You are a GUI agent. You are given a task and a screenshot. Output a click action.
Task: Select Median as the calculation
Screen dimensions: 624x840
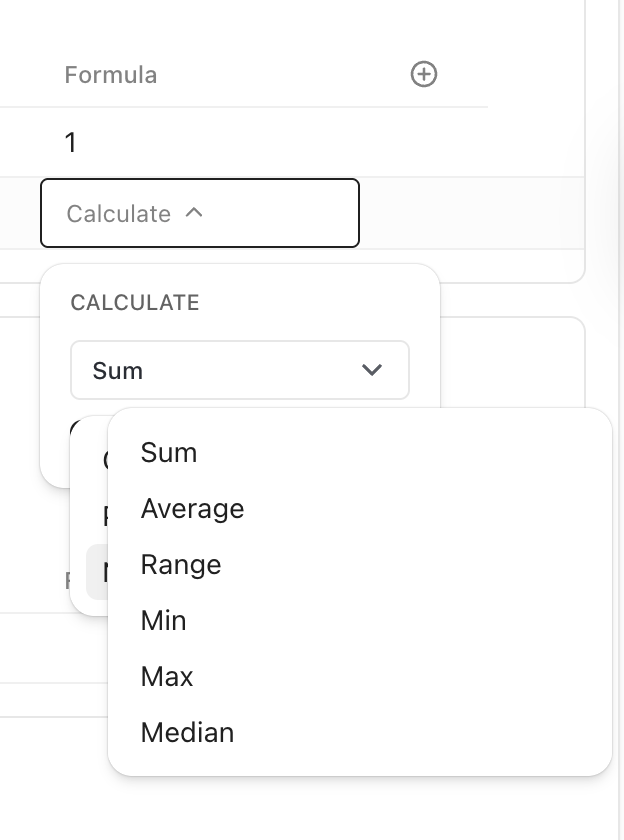click(x=186, y=732)
